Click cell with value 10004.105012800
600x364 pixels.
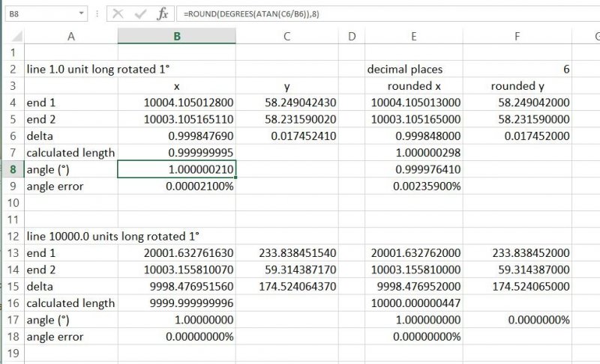tap(177, 103)
